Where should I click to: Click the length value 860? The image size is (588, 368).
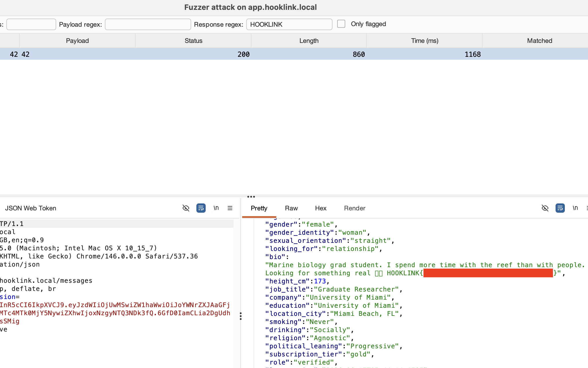(359, 54)
